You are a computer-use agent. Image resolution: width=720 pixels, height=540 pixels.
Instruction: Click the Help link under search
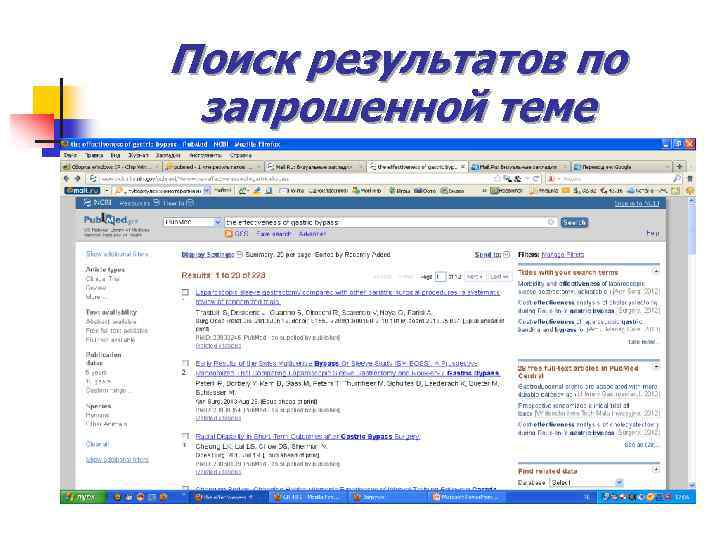coord(652,233)
